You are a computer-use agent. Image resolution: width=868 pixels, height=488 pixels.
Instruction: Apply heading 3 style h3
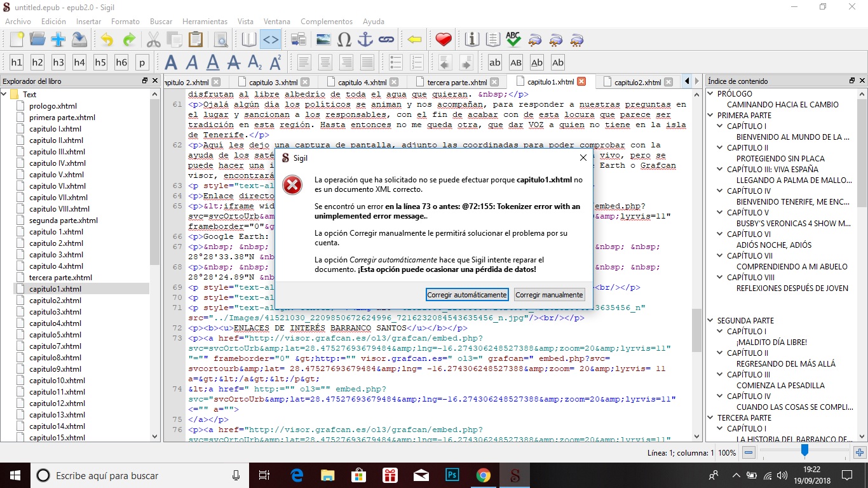pos(58,62)
